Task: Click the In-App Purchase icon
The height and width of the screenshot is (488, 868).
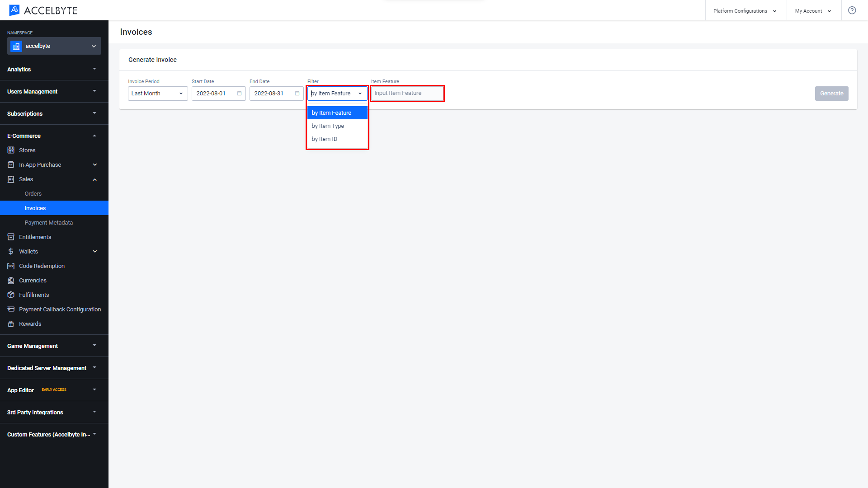Action: [x=11, y=164]
